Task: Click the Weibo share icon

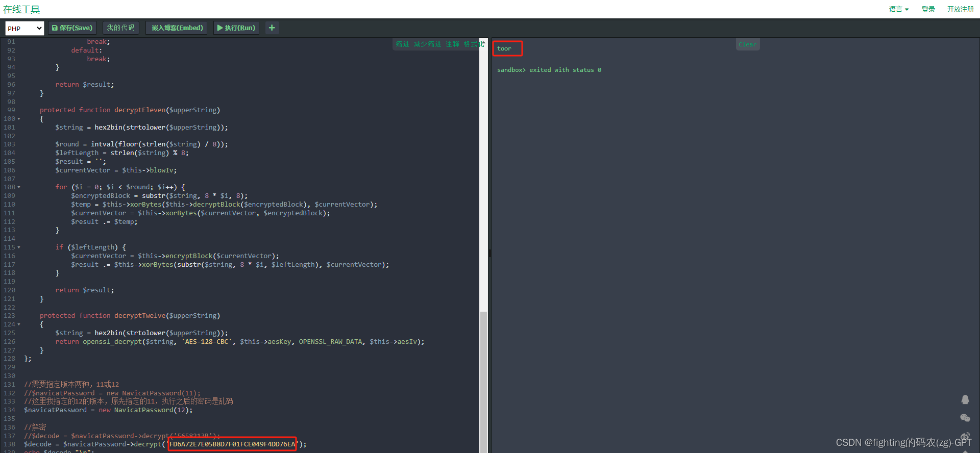Action: pos(965,437)
